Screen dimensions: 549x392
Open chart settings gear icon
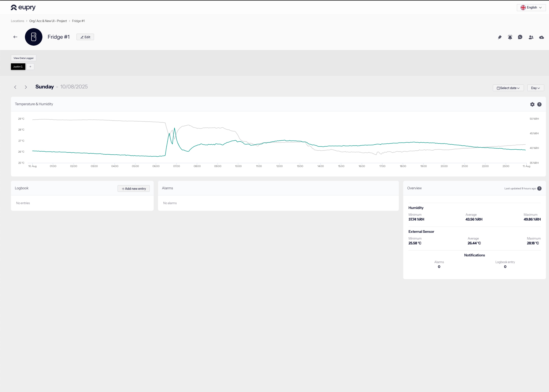pyautogui.click(x=532, y=104)
